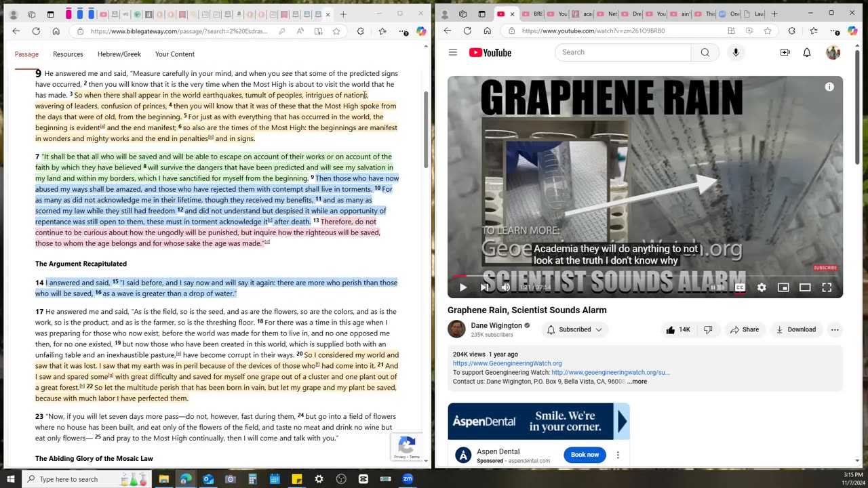Expand video description with ...more
The width and height of the screenshot is (868, 488).
click(x=637, y=382)
